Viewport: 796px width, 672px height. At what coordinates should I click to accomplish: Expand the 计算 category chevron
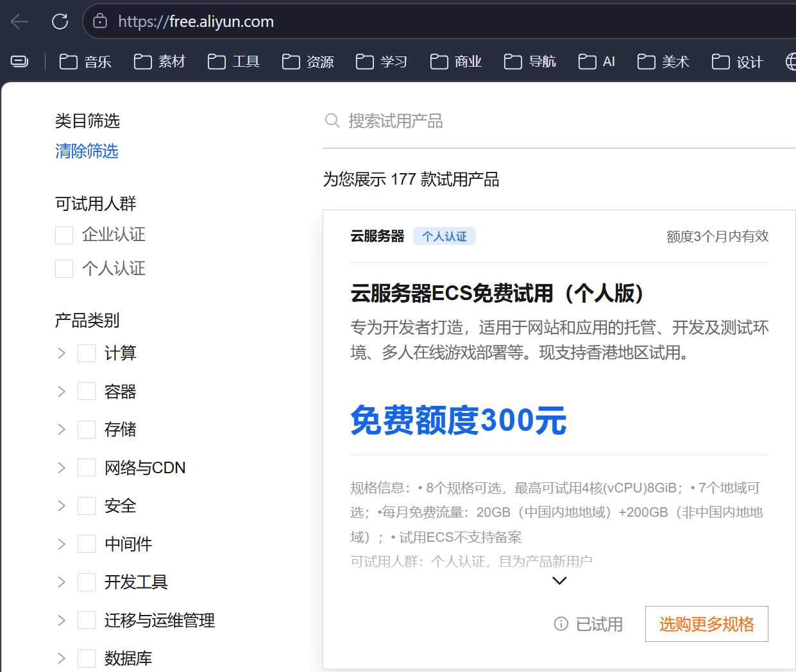(62, 353)
